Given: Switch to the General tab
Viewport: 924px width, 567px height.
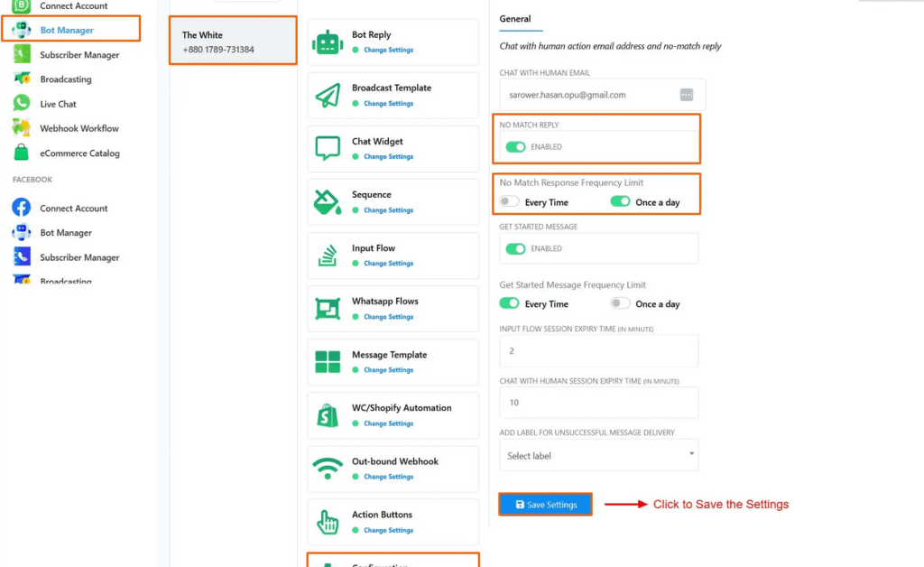Looking at the screenshot, I should pos(515,19).
